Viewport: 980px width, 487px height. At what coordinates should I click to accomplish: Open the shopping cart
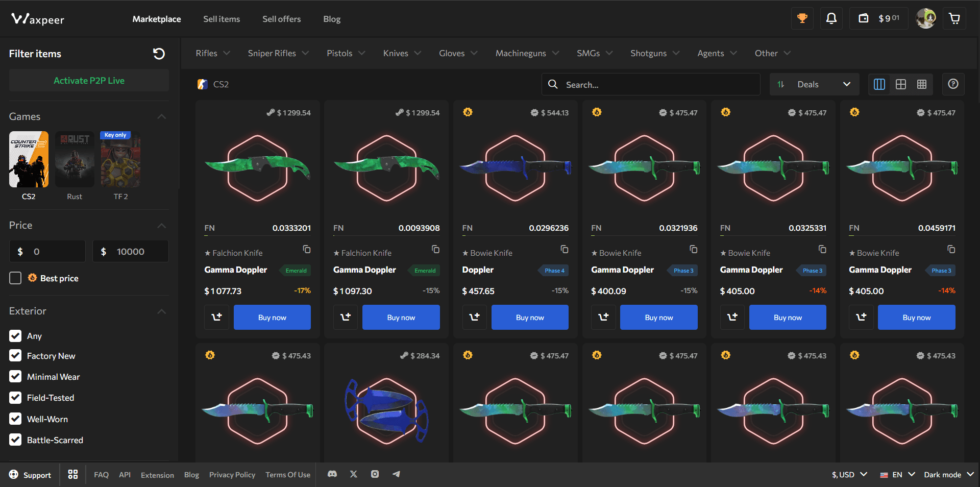click(x=954, y=19)
